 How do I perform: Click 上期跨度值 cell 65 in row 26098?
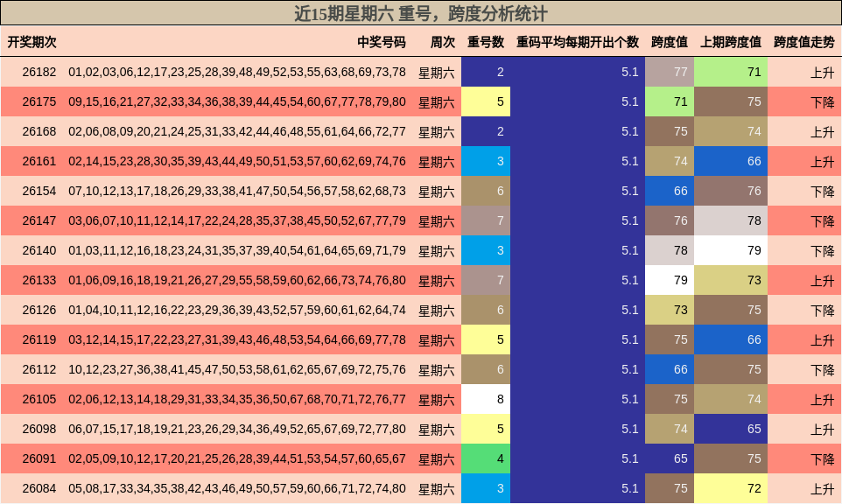tap(730, 429)
